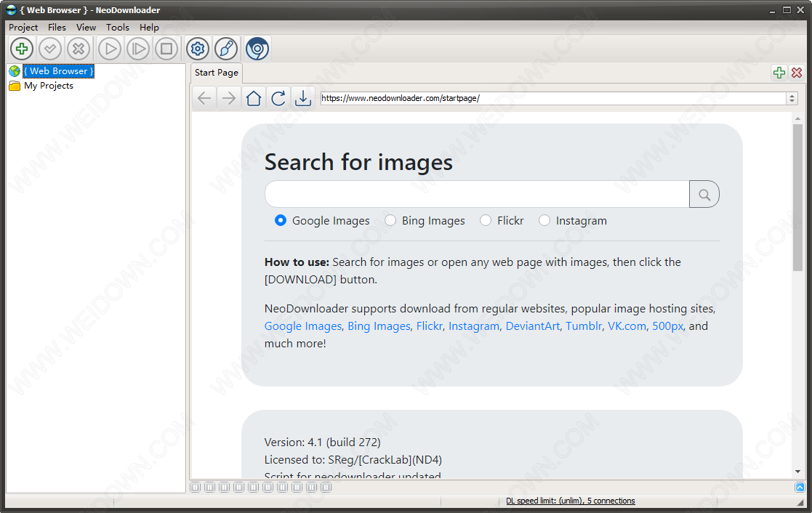Click the brush tool toolbar icon
The image size is (812, 513).
[x=226, y=49]
